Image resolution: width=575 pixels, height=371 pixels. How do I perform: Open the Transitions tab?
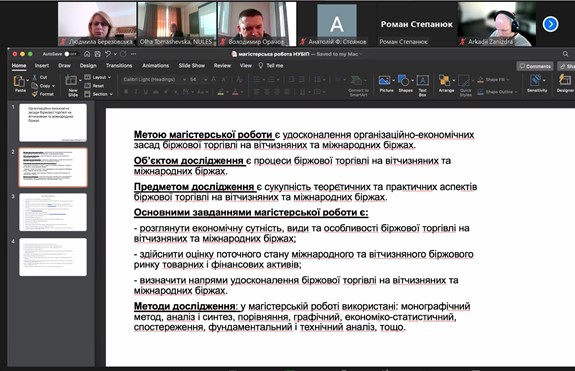point(119,66)
